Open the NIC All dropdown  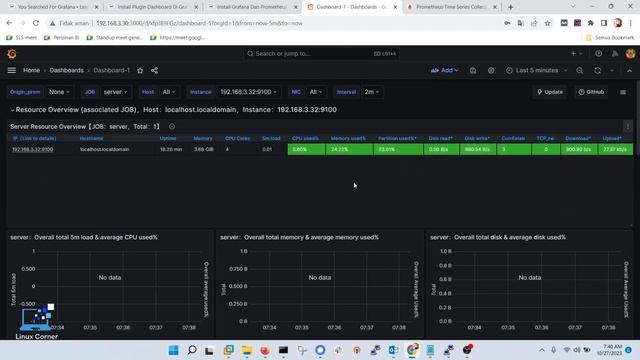click(316, 92)
